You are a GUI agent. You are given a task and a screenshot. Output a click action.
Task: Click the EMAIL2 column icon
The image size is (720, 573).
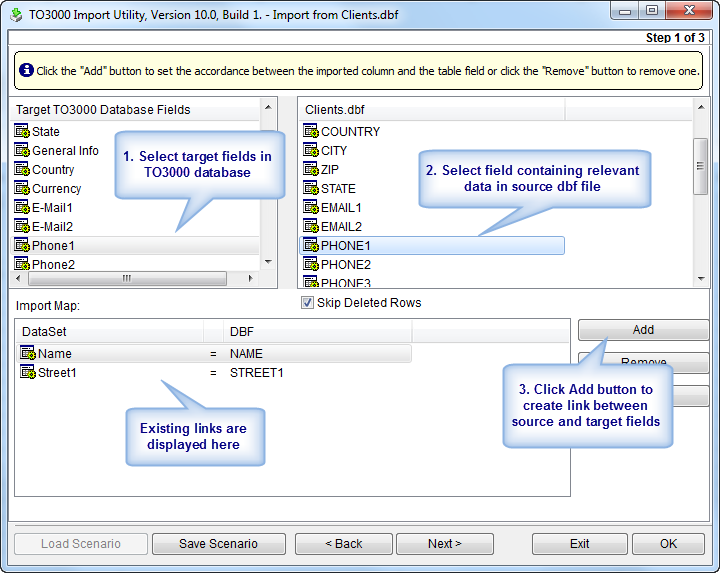311,226
